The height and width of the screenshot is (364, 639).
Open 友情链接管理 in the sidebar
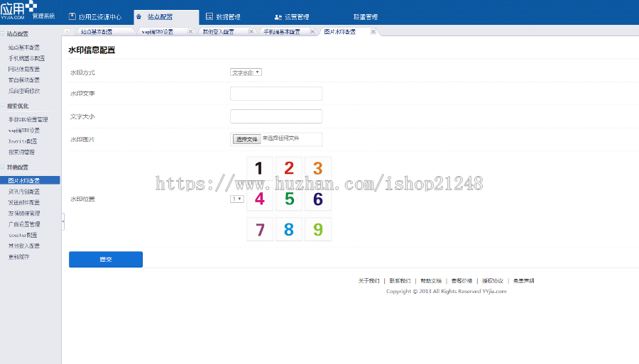click(x=24, y=214)
